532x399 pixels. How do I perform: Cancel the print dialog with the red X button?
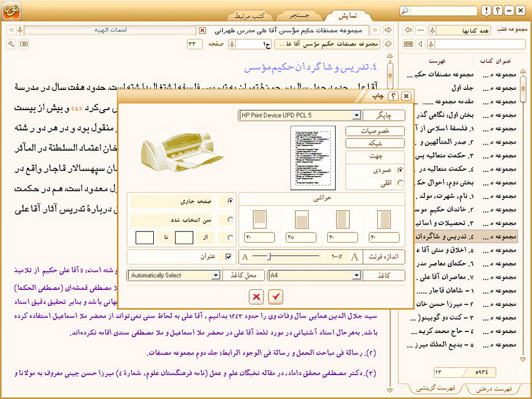click(256, 296)
